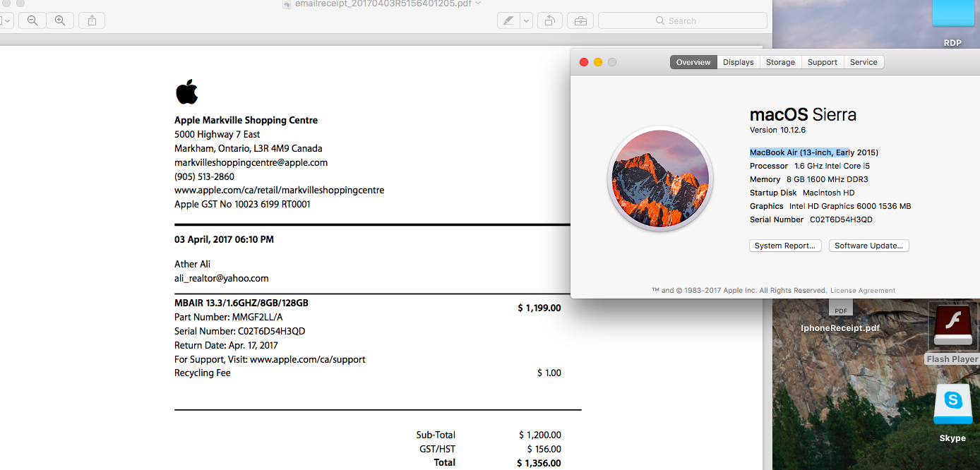Minimize the About This Mac window
This screenshot has height=470, width=980.
pos(598,62)
